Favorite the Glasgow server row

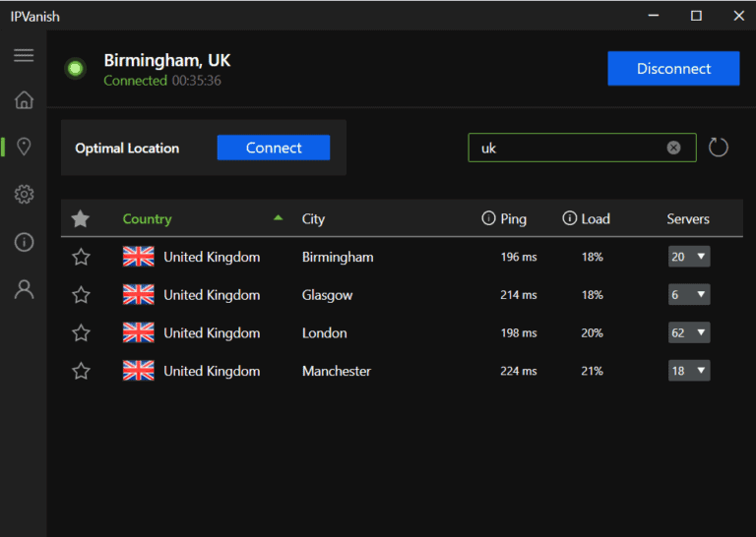81,295
